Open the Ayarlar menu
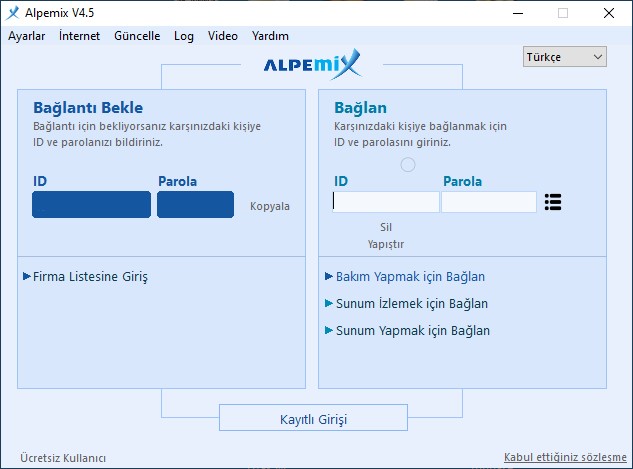This screenshot has width=633, height=469. tap(27, 36)
